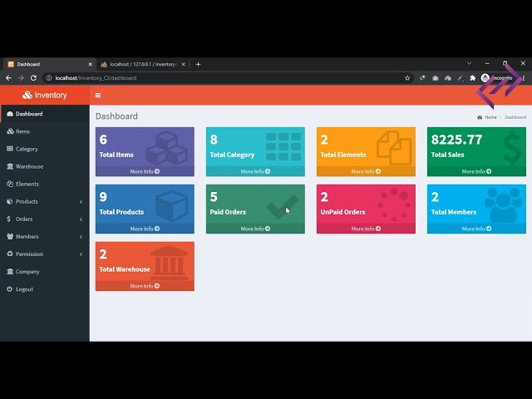Screen dimensions: 532x399
Task: Click the address bar URL field
Action: click(227, 78)
